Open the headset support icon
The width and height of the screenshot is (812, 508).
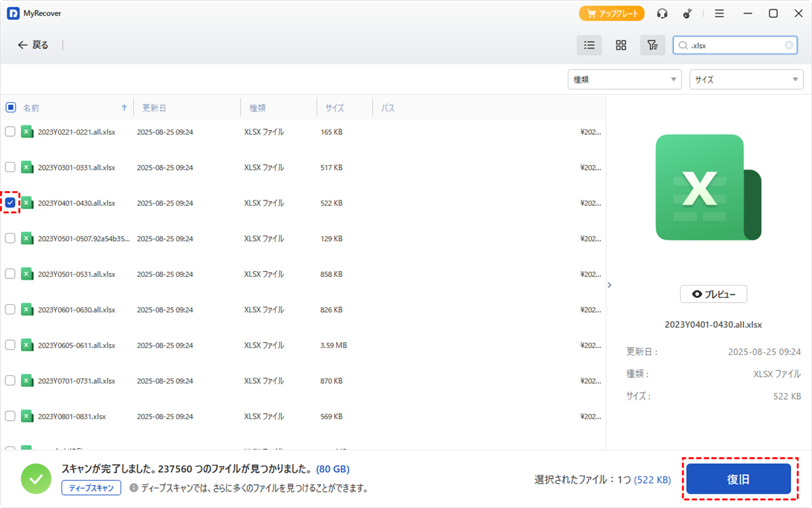click(662, 14)
